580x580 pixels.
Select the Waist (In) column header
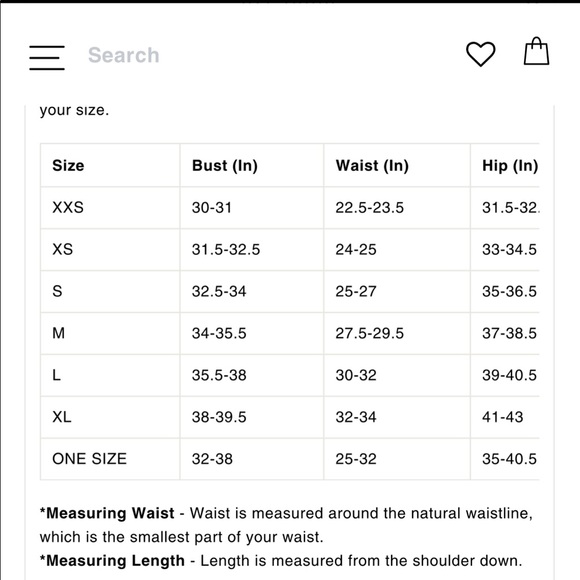coord(372,165)
